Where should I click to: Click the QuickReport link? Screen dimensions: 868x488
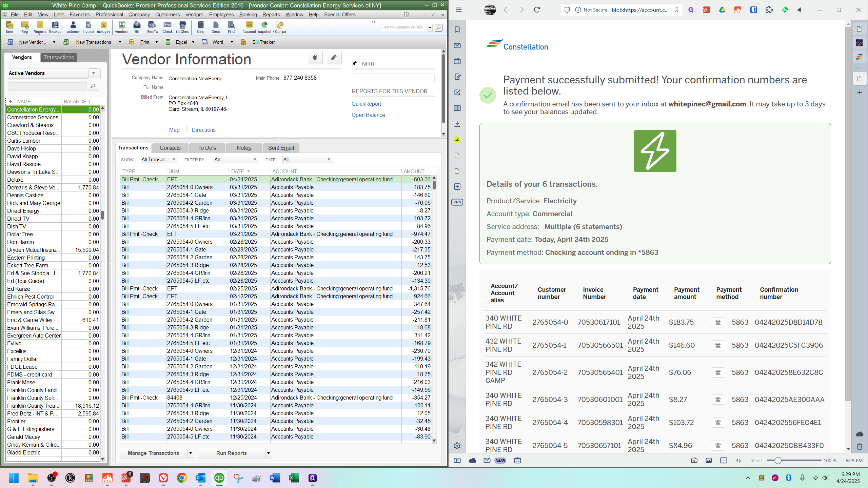pyautogui.click(x=366, y=104)
